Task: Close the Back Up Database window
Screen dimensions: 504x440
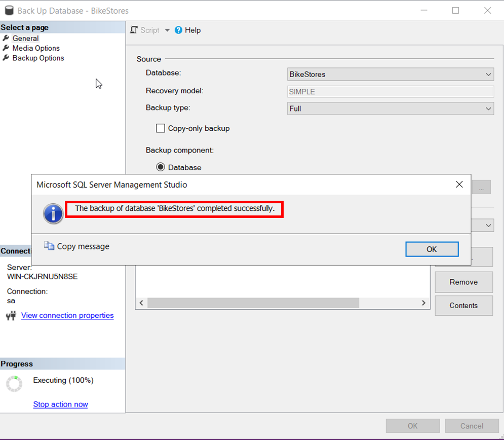Action: pos(488,11)
